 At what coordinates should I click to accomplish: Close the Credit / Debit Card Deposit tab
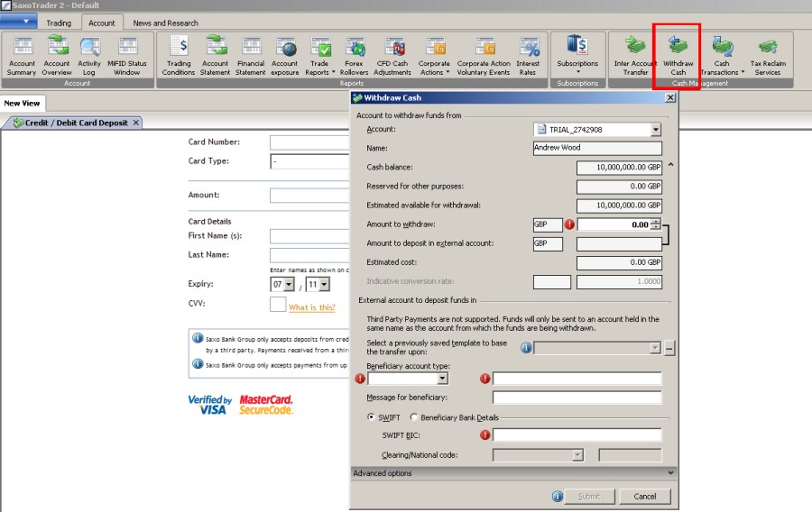tap(135, 123)
